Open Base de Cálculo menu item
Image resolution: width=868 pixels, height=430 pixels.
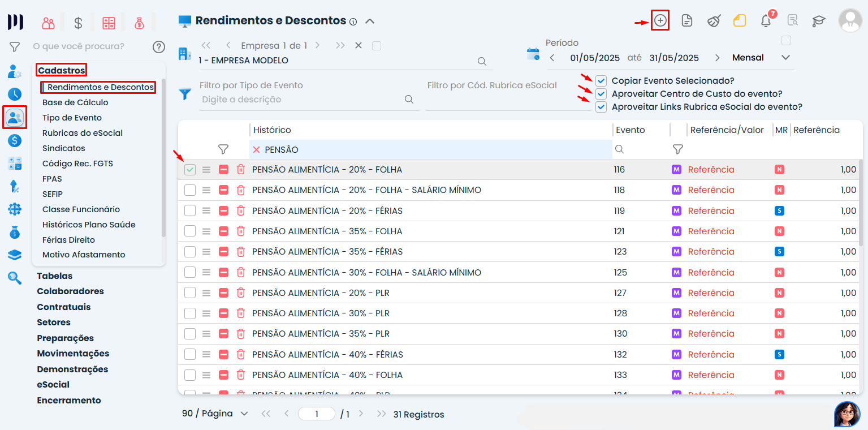[x=75, y=102]
